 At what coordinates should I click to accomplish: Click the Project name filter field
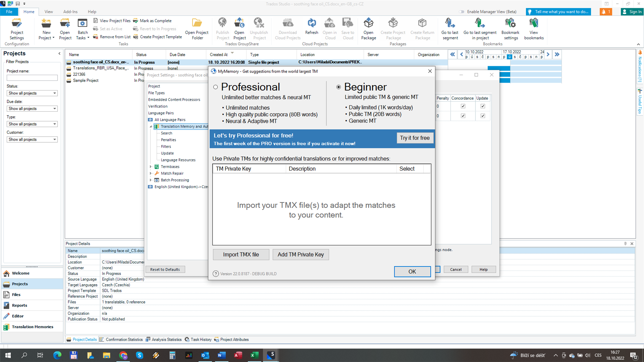coord(32,78)
